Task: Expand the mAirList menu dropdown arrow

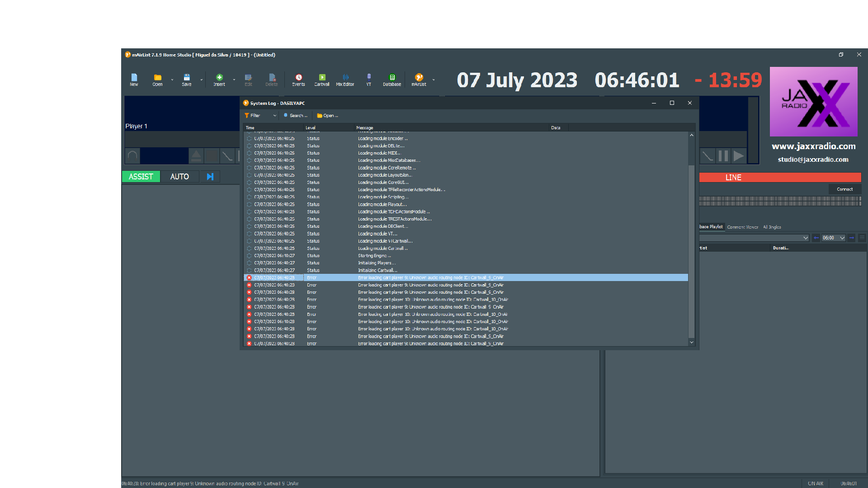Action: 434,80
